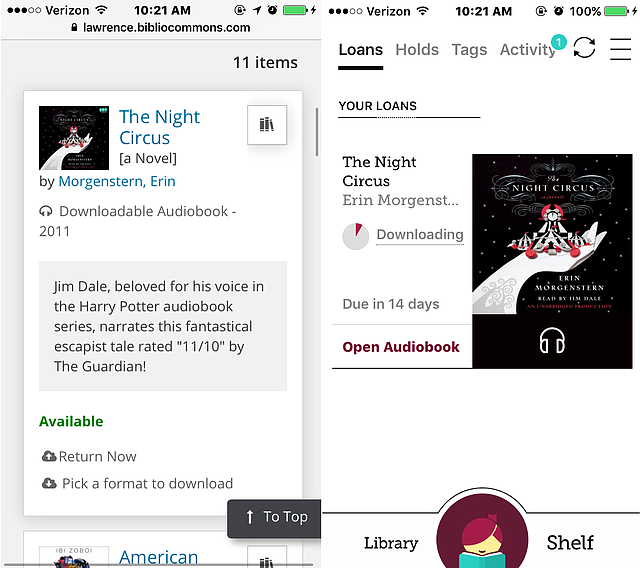
Task: Click the cloud icon beside Return Now
Action: click(x=49, y=456)
